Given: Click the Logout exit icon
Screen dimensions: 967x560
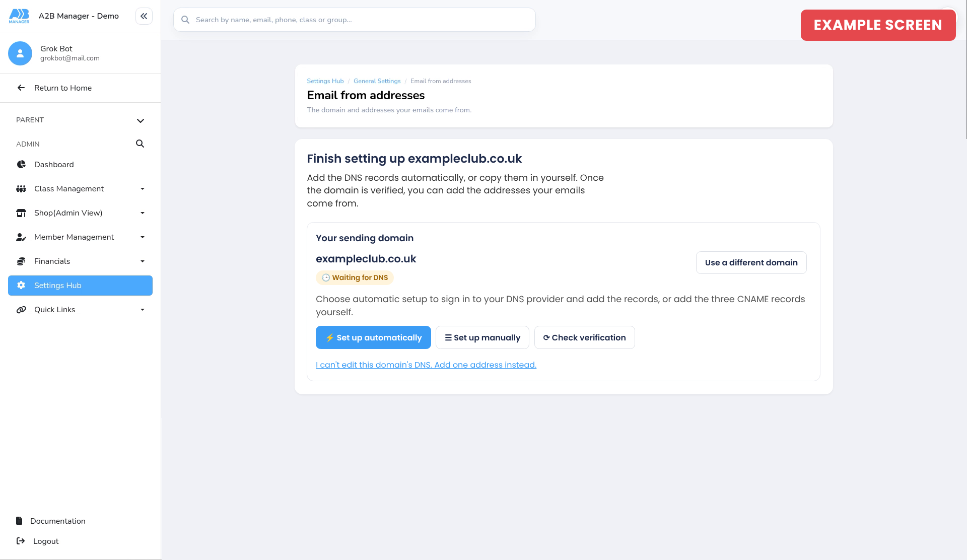Looking at the screenshot, I should (21, 541).
